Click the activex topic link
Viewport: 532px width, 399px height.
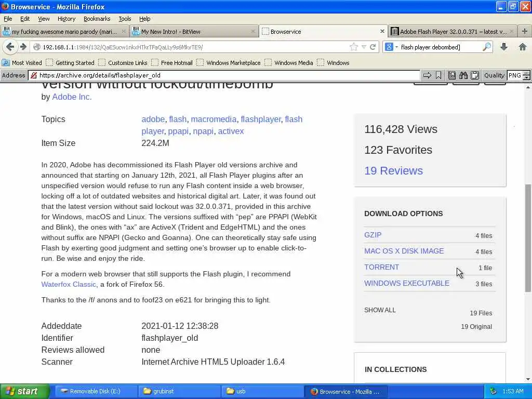click(x=231, y=131)
